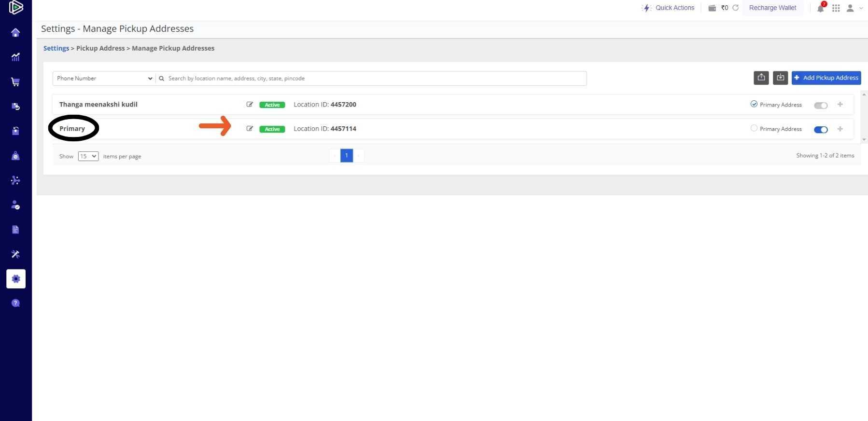Click Location ID 4457200 text
This screenshot has height=421, width=868.
pyautogui.click(x=325, y=104)
